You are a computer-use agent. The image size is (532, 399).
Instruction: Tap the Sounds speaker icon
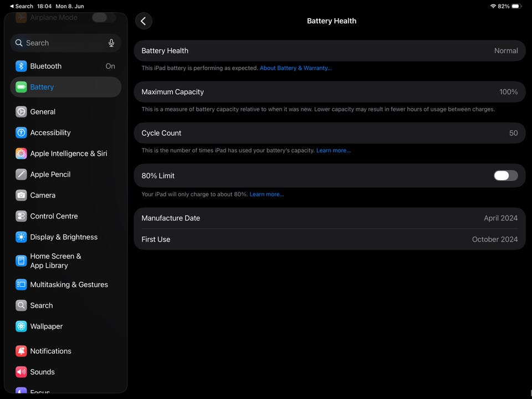coord(21,372)
